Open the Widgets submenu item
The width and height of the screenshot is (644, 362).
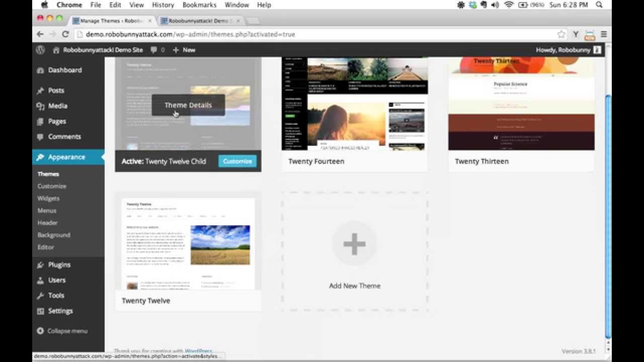coord(48,199)
